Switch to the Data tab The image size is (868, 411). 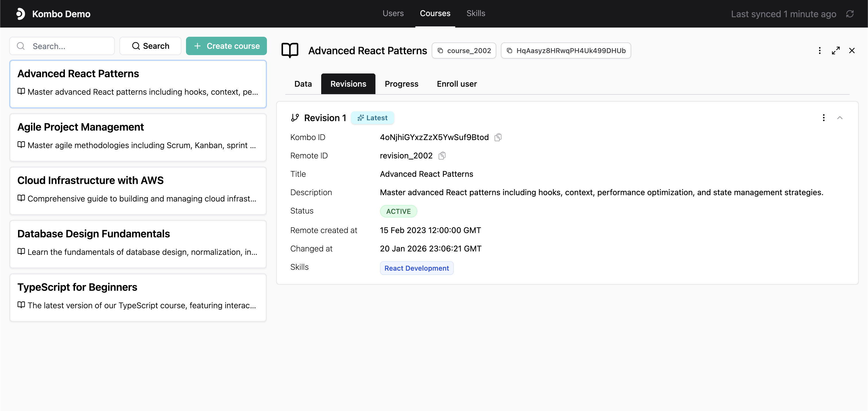tap(303, 84)
